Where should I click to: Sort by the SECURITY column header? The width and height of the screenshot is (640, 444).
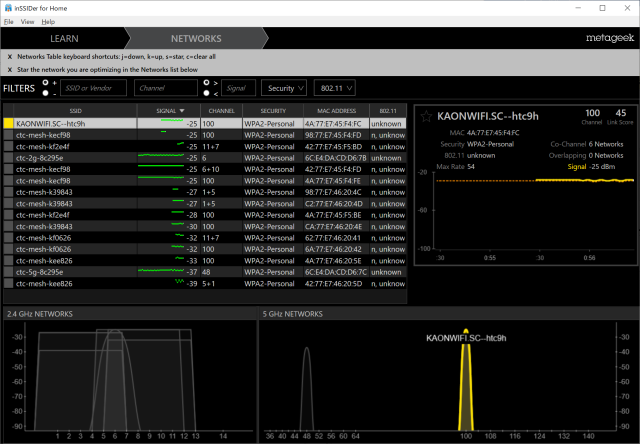click(x=273, y=111)
